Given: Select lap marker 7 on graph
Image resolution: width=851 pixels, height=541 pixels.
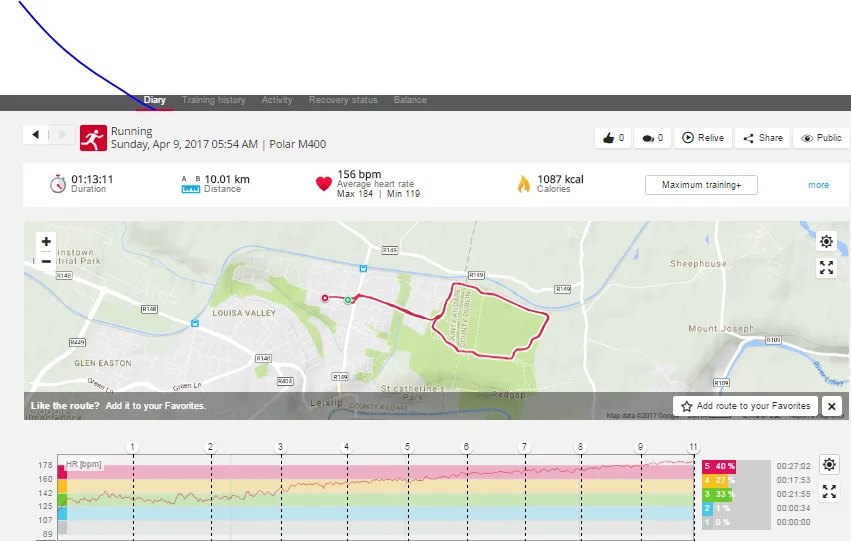Looking at the screenshot, I should [x=524, y=447].
